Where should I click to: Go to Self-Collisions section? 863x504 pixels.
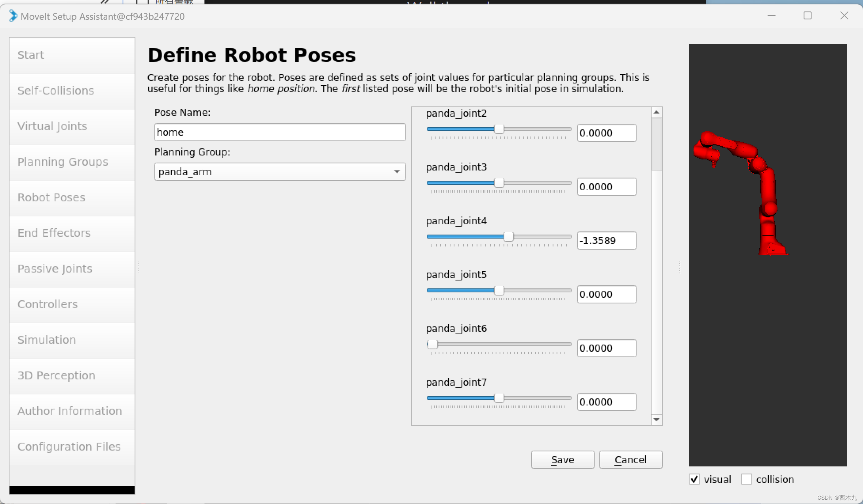coord(72,91)
